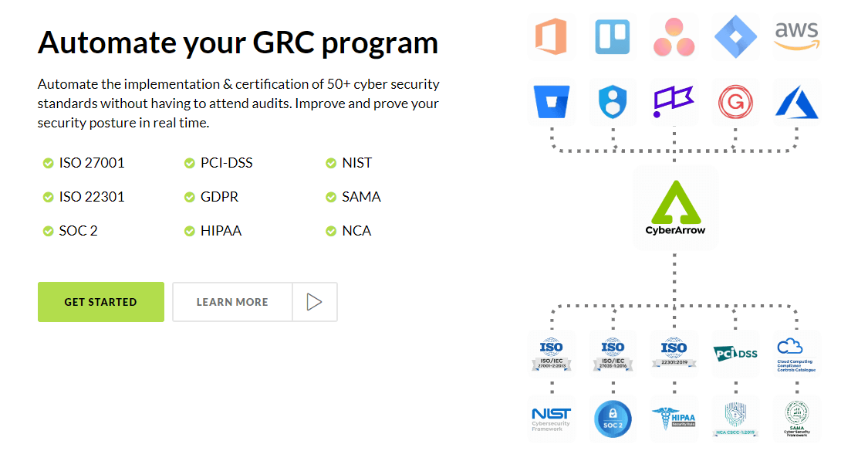Screen dimensions: 868x451
Task: Select the red G integration icon
Action: (x=735, y=102)
